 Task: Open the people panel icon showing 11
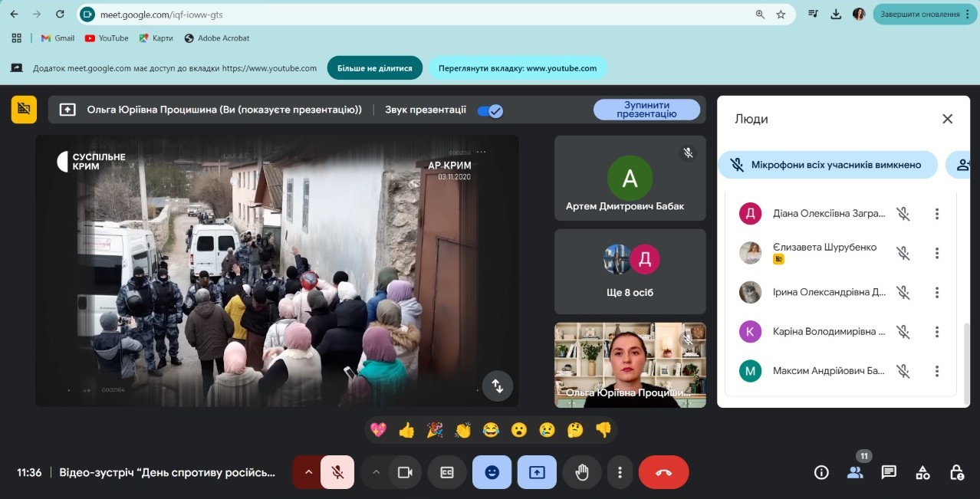(x=855, y=472)
